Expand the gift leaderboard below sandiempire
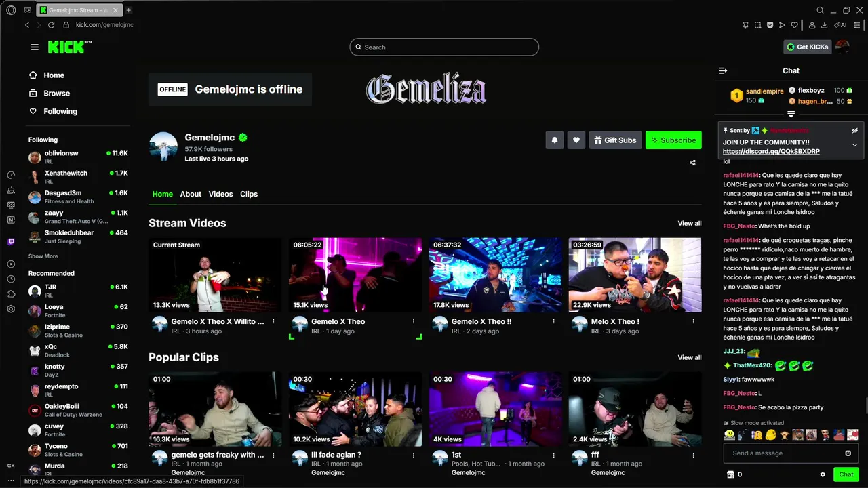This screenshot has width=868, height=488. point(791,114)
